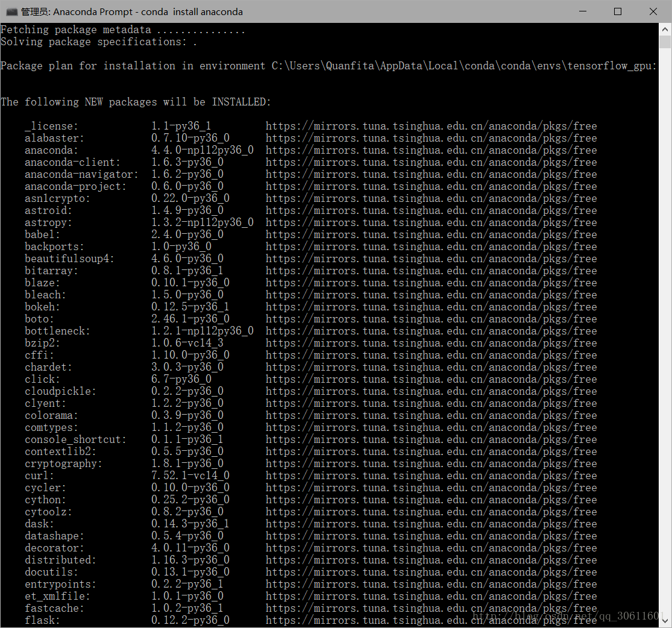Click version '1.0.6-vc14_3' of bzip2
This screenshot has height=628, width=672.
pyautogui.click(x=187, y=343)
